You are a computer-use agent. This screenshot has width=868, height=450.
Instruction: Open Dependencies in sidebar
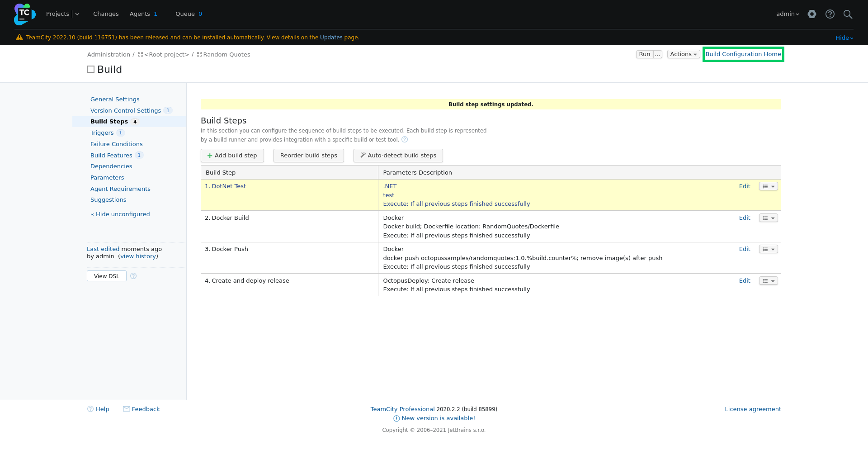tap(111, 166)
